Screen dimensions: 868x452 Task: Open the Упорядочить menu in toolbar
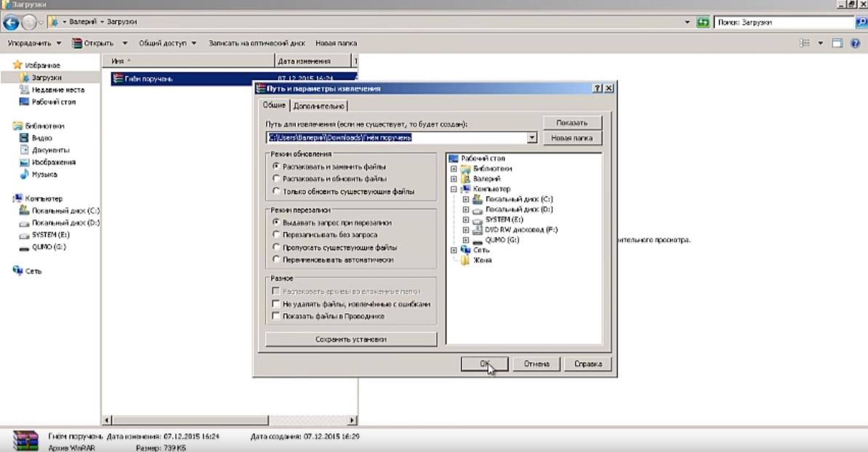pos(34,43)
